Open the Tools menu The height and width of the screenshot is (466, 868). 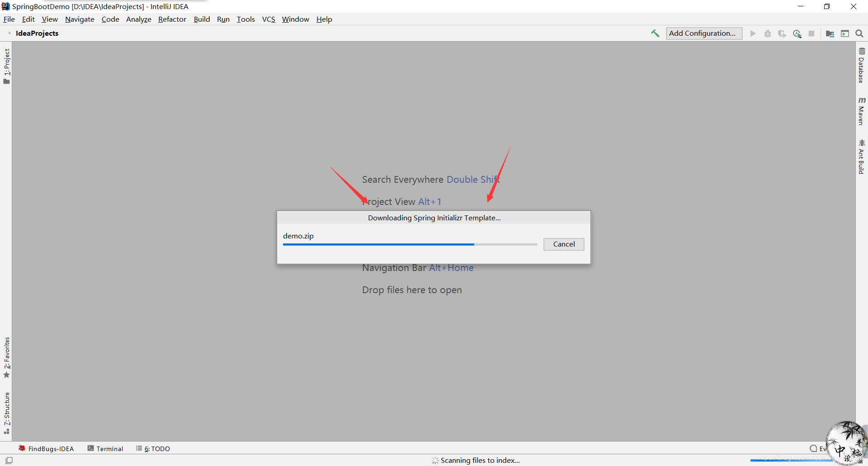click(245, 19)
